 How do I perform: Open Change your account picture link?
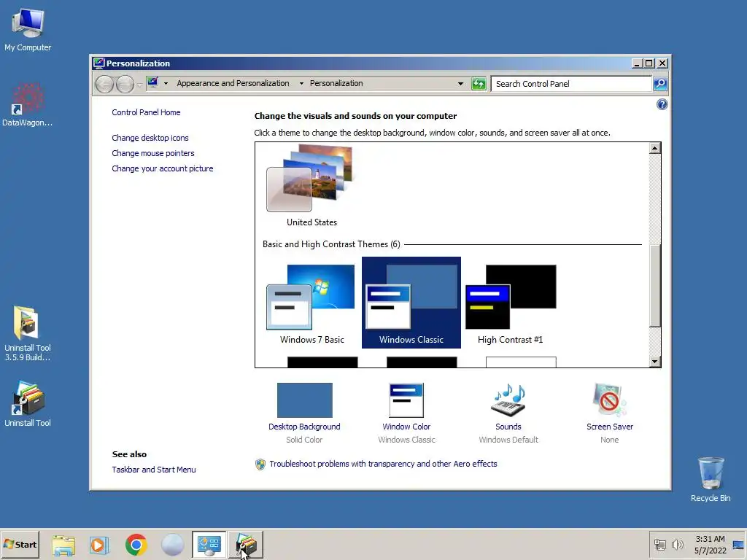pyautogui.click(x=163, y=168)
